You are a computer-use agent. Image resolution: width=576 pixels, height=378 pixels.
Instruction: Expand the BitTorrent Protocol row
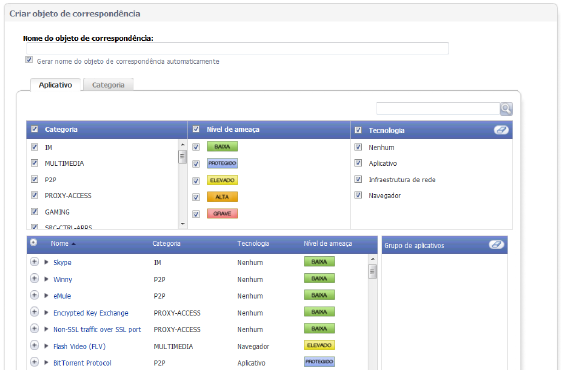click(46, 362)
